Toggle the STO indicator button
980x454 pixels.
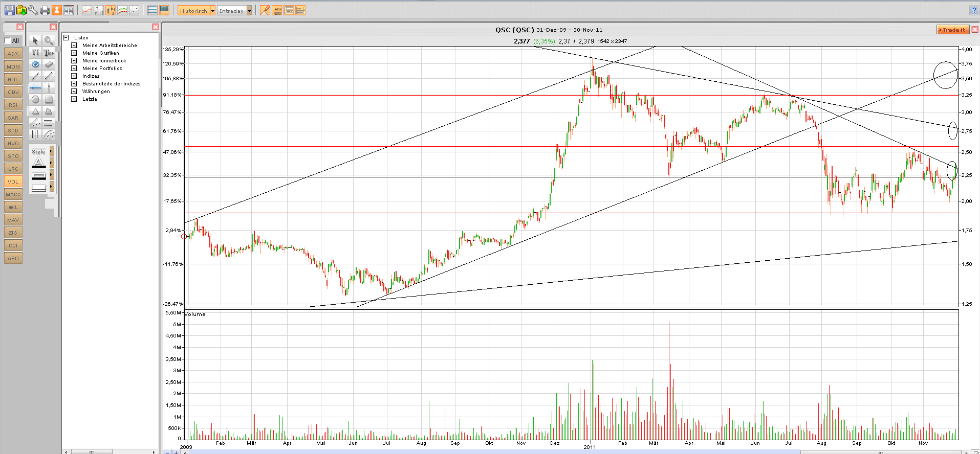tap(13, 156)
